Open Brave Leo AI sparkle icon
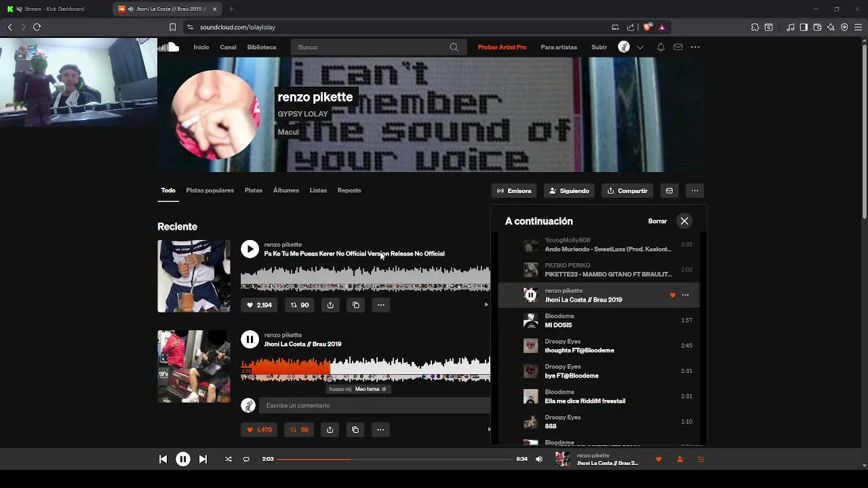This screenshot has height=488, width=868. (831, 27)
